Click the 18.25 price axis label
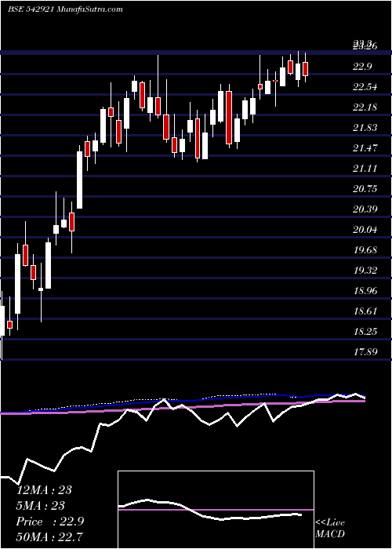This screenshot has width=392, height=549. [x=365, y=332]
